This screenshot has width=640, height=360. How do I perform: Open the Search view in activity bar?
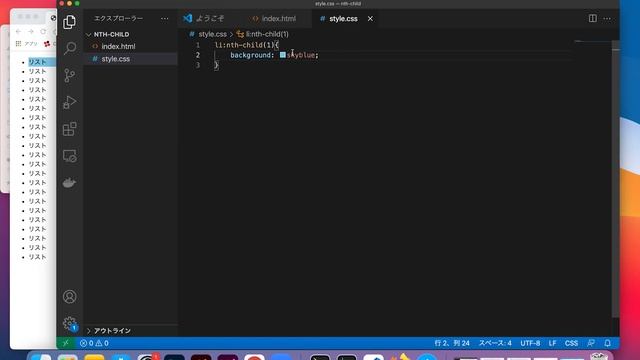[x=69, y=49]
